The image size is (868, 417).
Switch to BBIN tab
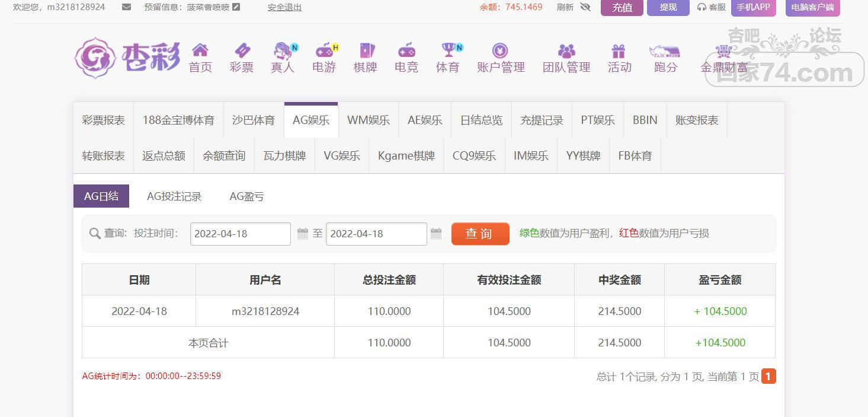(x=645, y=120)
